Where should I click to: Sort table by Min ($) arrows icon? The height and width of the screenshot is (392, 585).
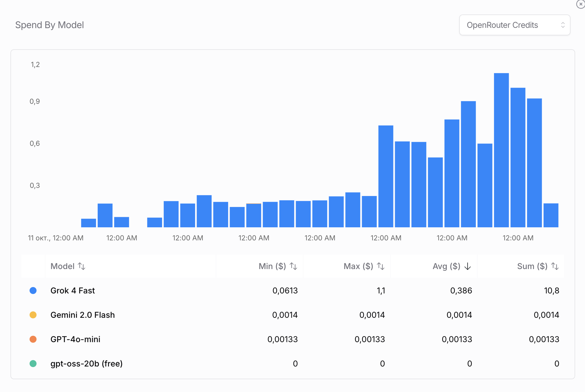coord(293,266)
